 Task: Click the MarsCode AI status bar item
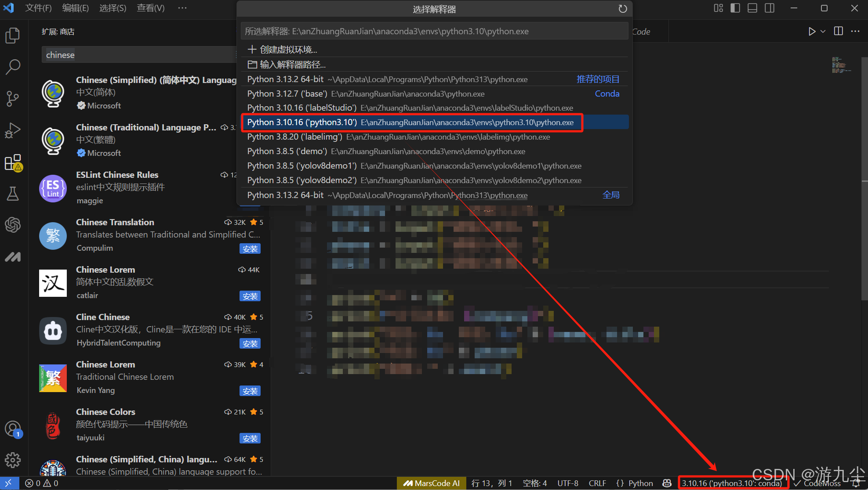[432, 483]
